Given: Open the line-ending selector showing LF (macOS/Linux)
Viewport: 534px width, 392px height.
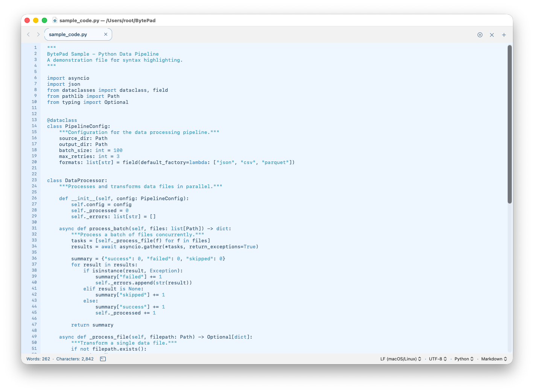Looking at the screenshot, I should [x=401, y=359].
